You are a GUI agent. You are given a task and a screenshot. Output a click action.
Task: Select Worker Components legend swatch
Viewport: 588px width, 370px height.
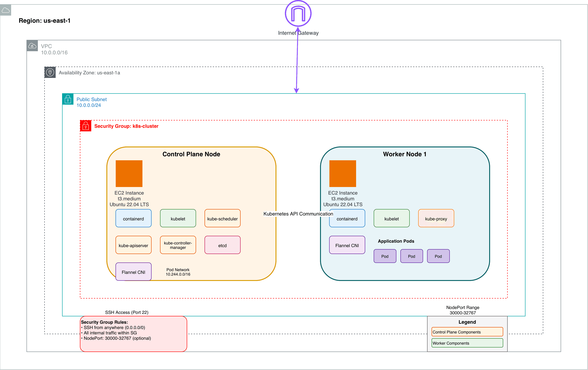467,343
